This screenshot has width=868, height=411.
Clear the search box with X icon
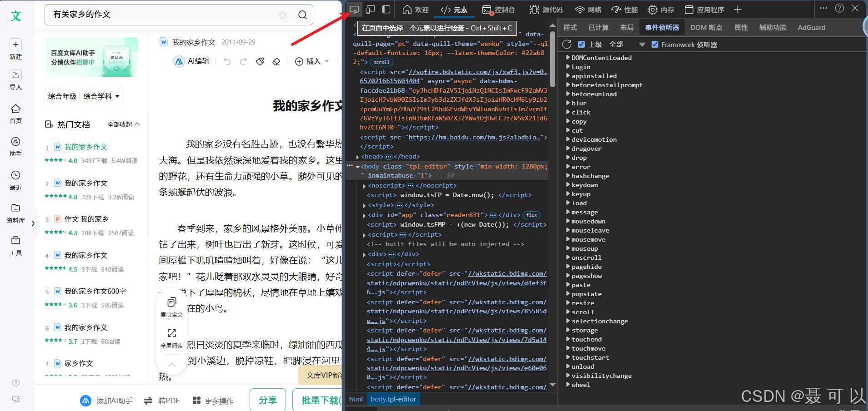click(x=283, y=15)
